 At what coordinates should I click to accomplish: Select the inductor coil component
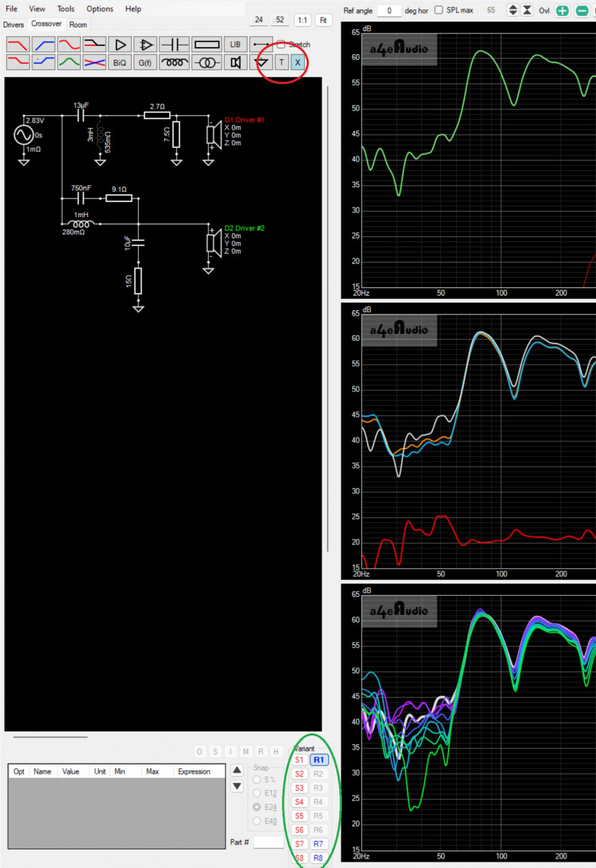(x=174, y=63)
